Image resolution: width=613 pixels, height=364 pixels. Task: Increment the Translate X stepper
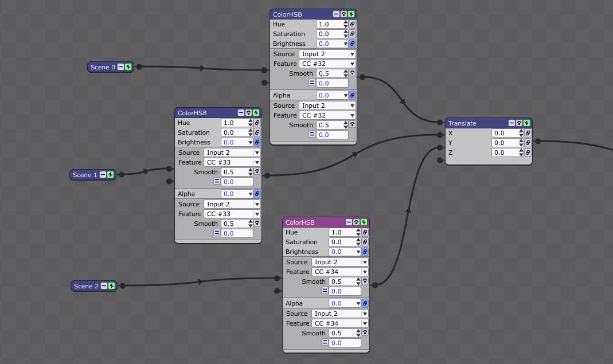[x=521, y=131]
